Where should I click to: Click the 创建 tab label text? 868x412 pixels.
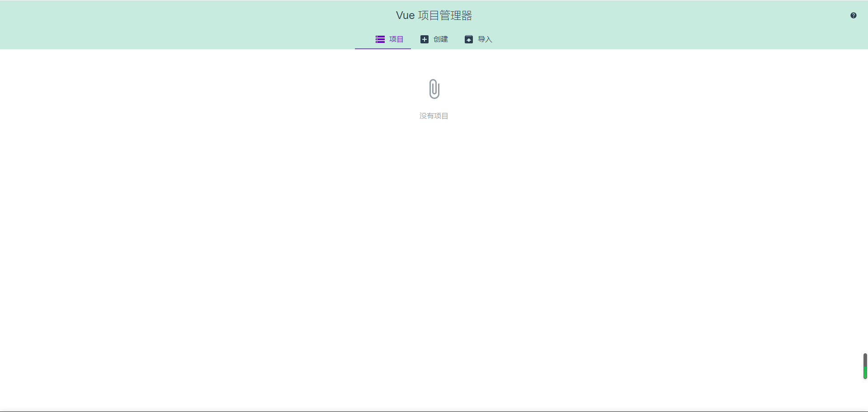441,39
